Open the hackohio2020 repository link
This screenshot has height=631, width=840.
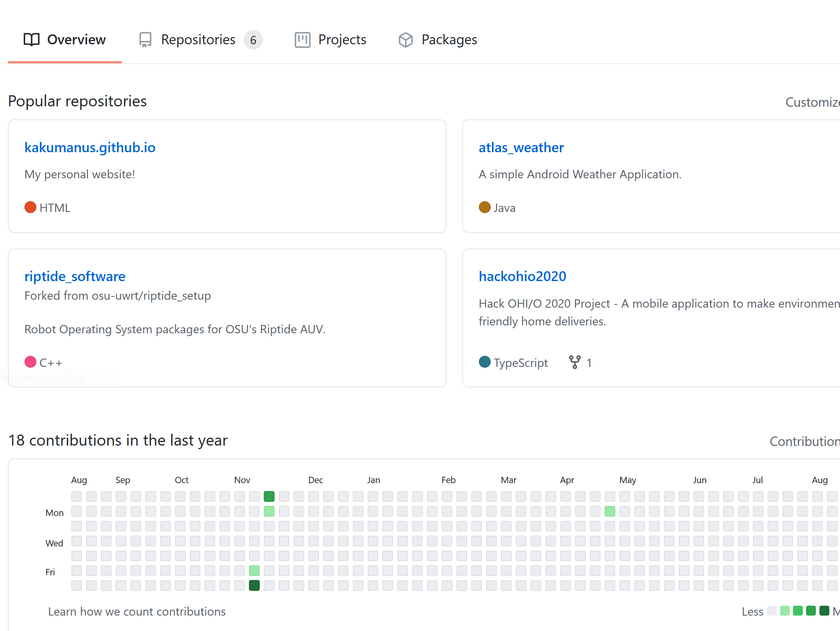pos(522,276)
